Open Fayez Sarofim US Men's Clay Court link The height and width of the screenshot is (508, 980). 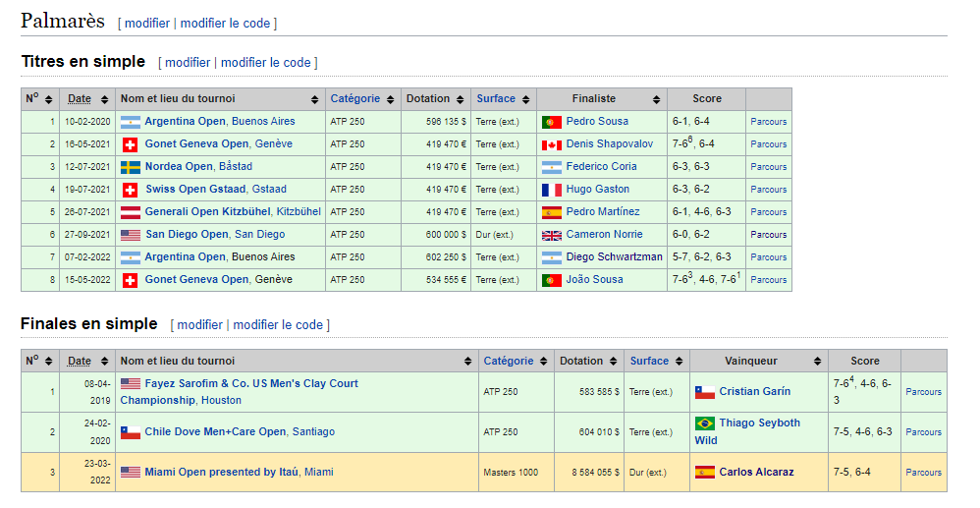coord(240,392)
